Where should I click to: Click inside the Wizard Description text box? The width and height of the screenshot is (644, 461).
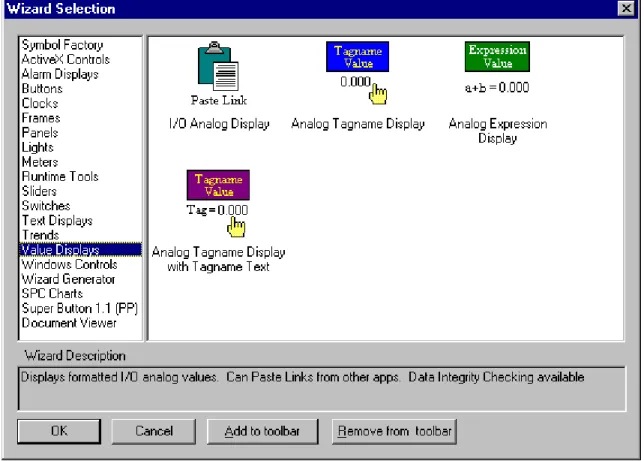(322, 389)
